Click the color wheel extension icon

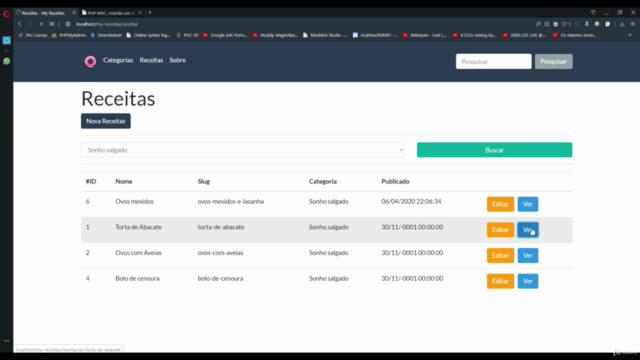(x=597, y=24)
